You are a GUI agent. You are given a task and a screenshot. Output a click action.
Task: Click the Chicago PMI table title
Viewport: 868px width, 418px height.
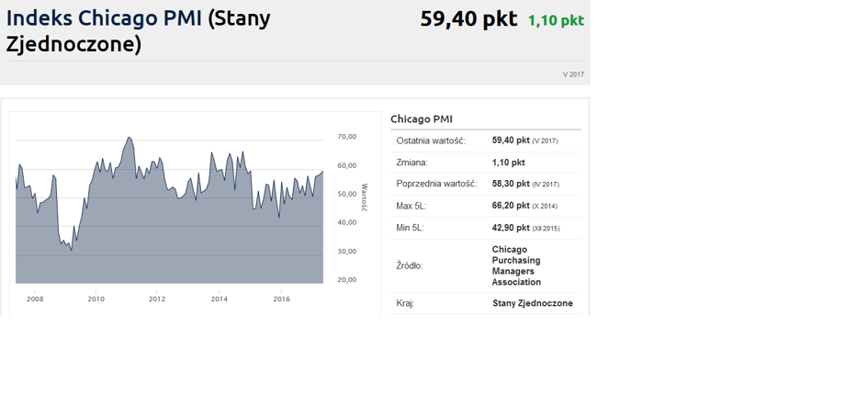click(x=422, y=119)
